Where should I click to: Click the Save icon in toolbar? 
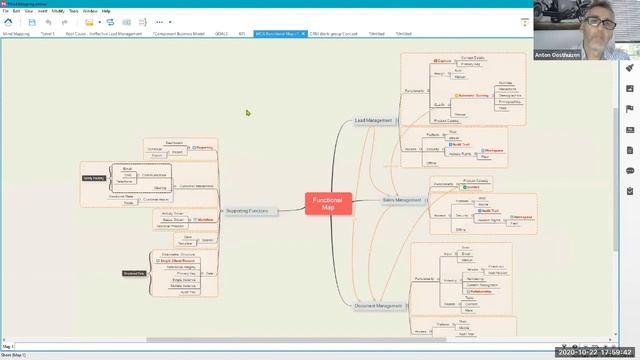coord(32,22)
